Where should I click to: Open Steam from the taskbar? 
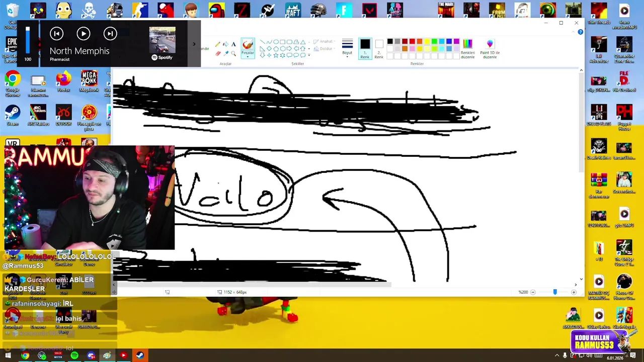[x=140, y=355]
